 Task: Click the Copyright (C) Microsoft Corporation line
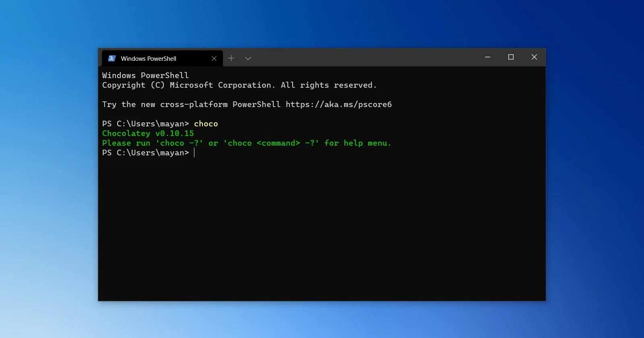click(239, 85)
